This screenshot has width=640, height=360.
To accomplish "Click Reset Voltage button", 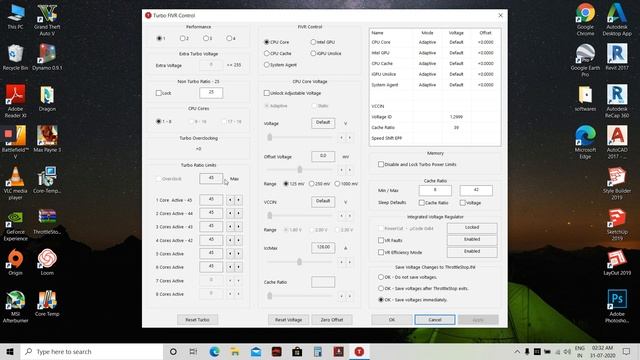I will coord(288,320).
